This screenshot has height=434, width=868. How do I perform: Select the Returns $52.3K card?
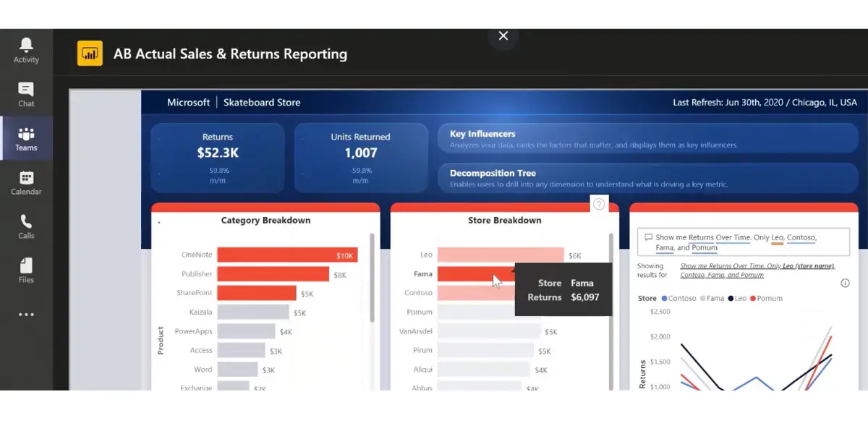pyautogui.click(x=218, y=158)
